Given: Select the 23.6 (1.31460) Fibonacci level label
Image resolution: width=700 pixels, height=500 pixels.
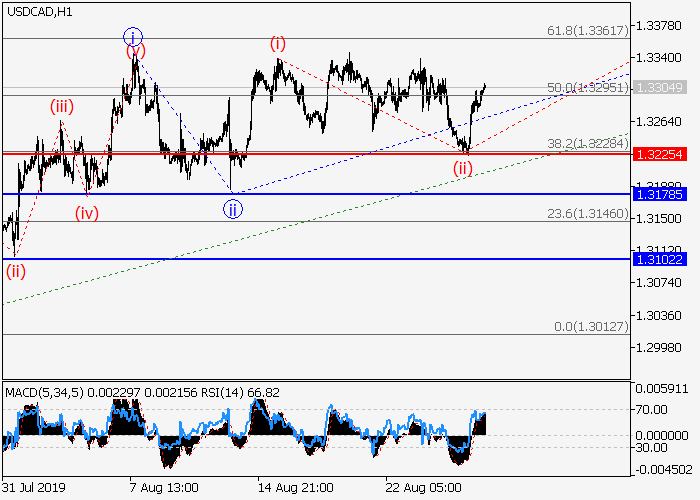Looking at the screenshot, I should (588, 213).
